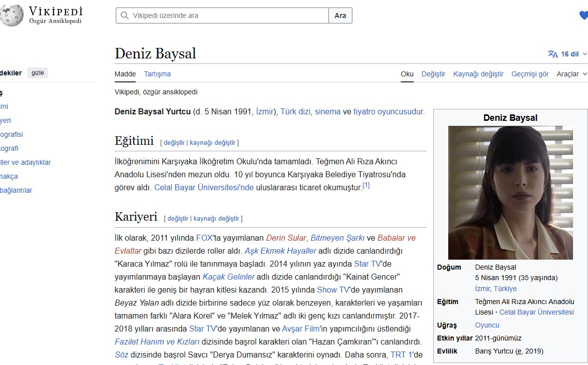Open the language translation icon beside 16 dil
This screenshot has height=365, width=588.
pos(553,54)
